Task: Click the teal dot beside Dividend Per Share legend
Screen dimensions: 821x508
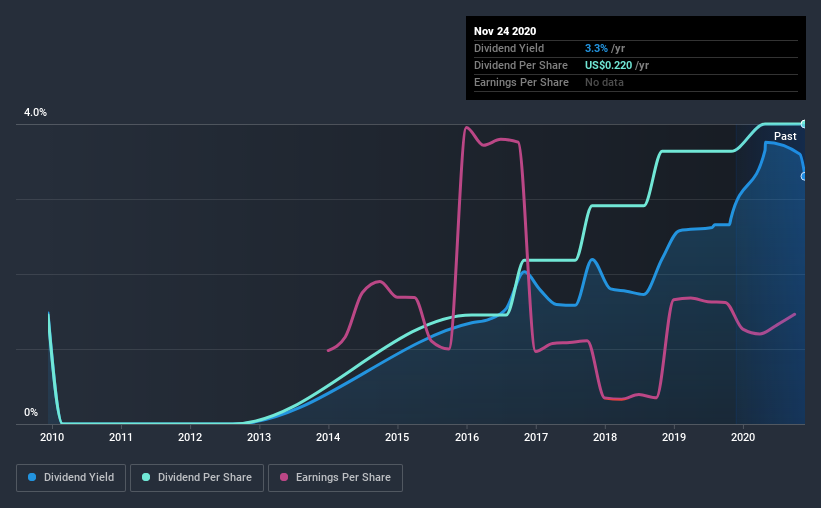Action: pos(145,478)
